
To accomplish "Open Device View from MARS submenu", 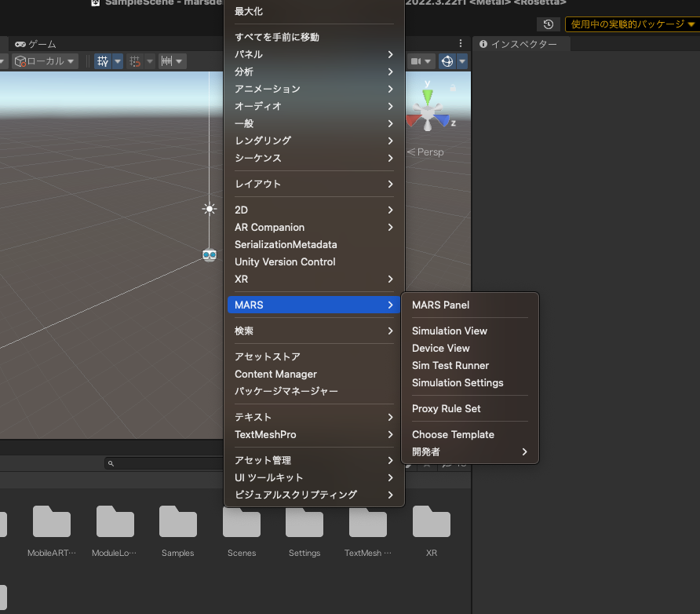I will (469, 349).
